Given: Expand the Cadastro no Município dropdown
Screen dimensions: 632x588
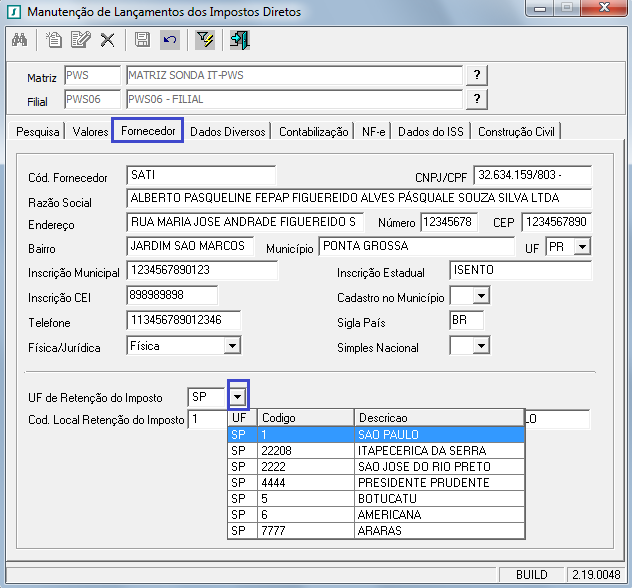Looking at the screenshot, I should (481, 295).
